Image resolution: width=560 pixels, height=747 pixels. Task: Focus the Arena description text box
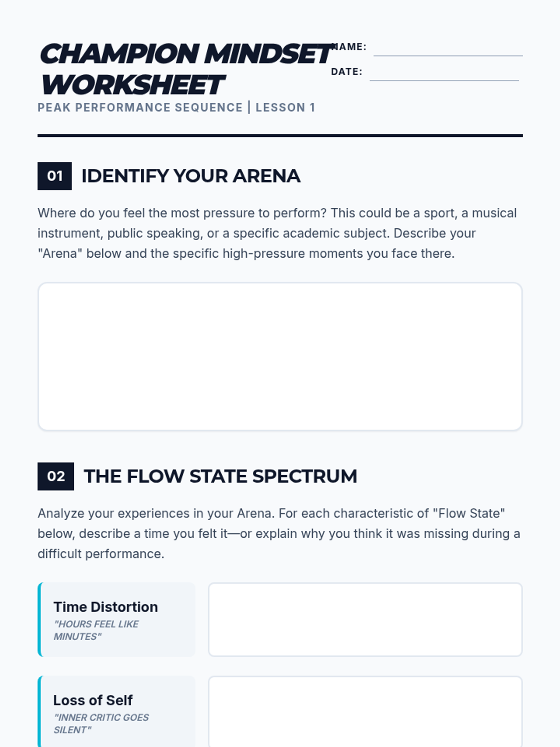click(280, 356)
